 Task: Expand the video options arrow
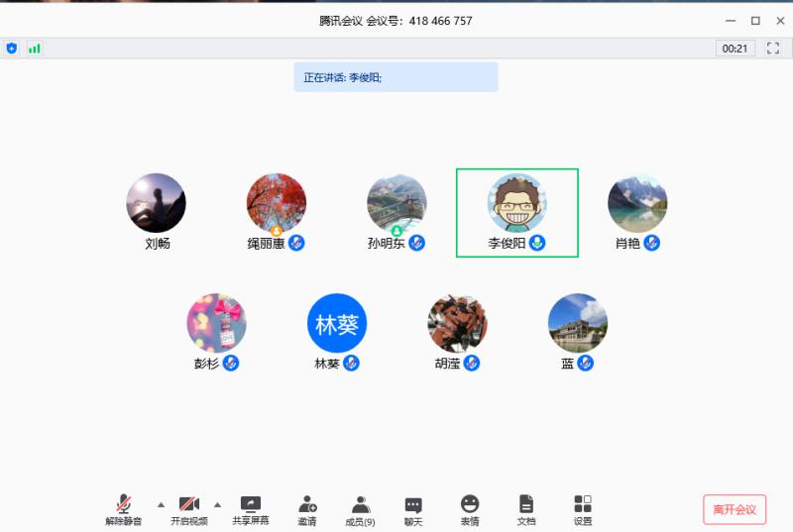point(217,504)
